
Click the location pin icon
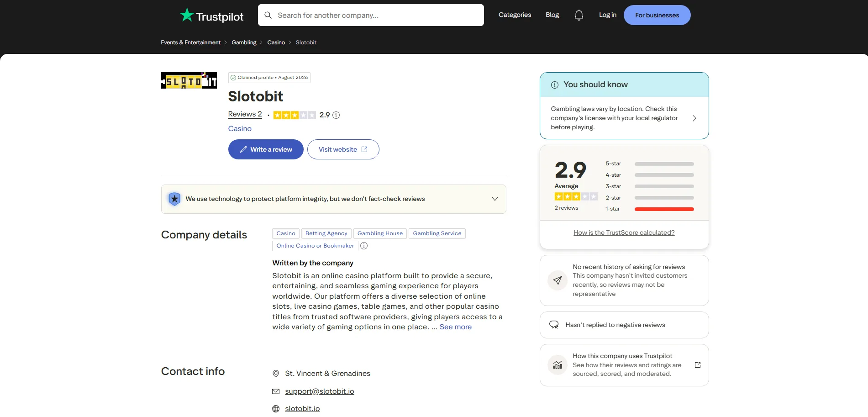276,374
